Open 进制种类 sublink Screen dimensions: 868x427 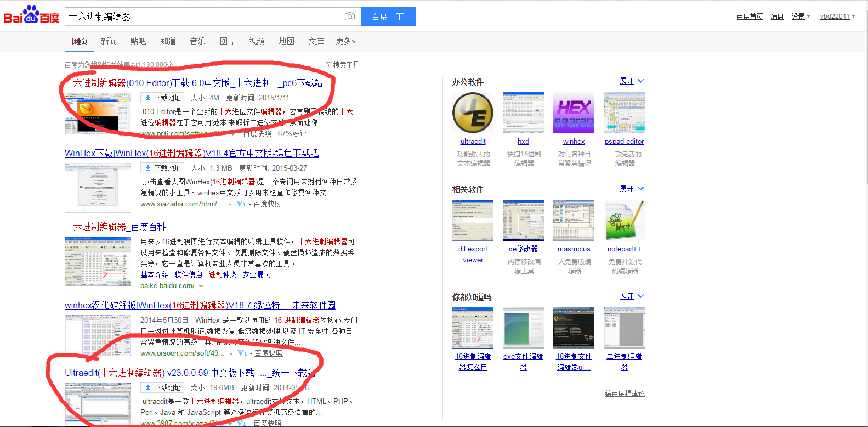click(x=223, y=274)
